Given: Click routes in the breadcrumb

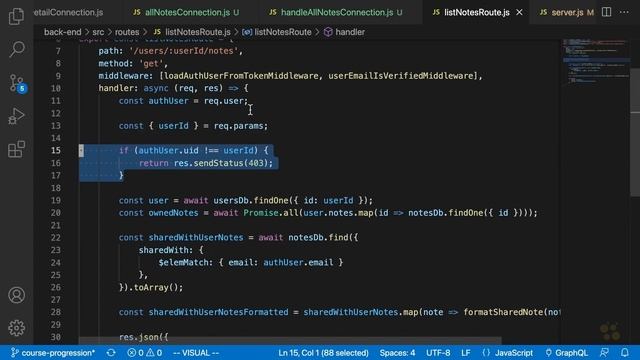Looking at the screenshot, I should pos(127,32).
